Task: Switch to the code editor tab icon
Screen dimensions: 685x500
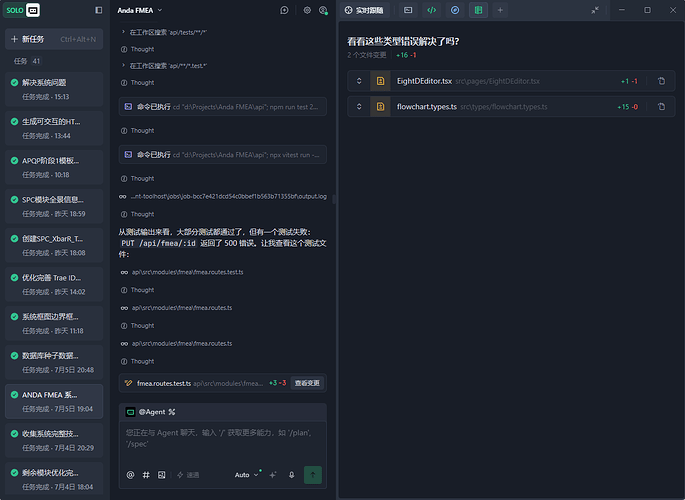Action: click(432, 10)
